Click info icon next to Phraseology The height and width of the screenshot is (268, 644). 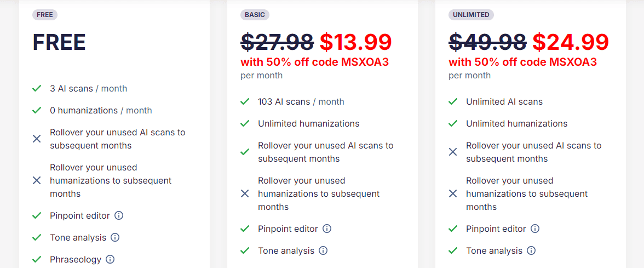coord(110,259)
